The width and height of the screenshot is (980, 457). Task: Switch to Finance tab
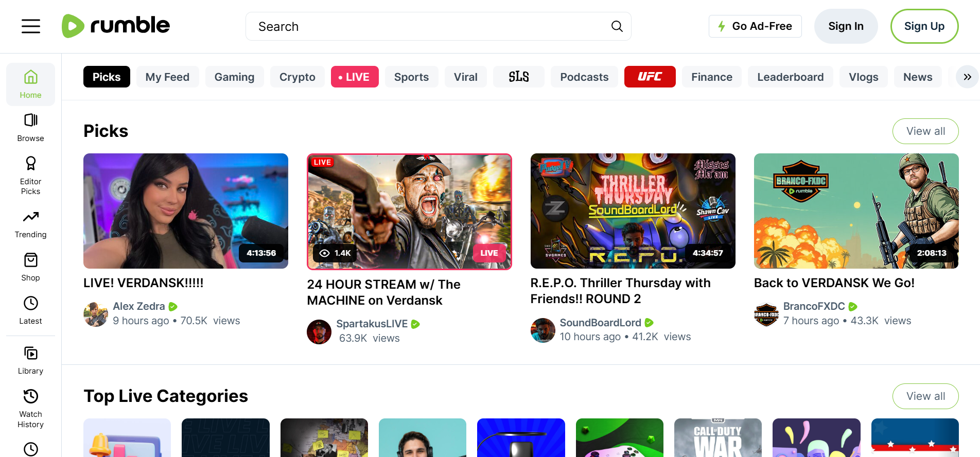tap(711, 77)
